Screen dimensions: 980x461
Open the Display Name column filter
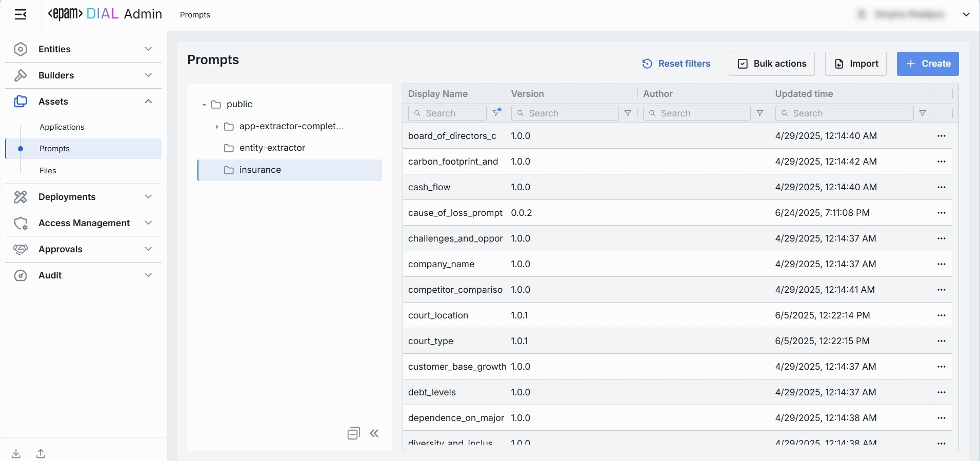point(496,113)
